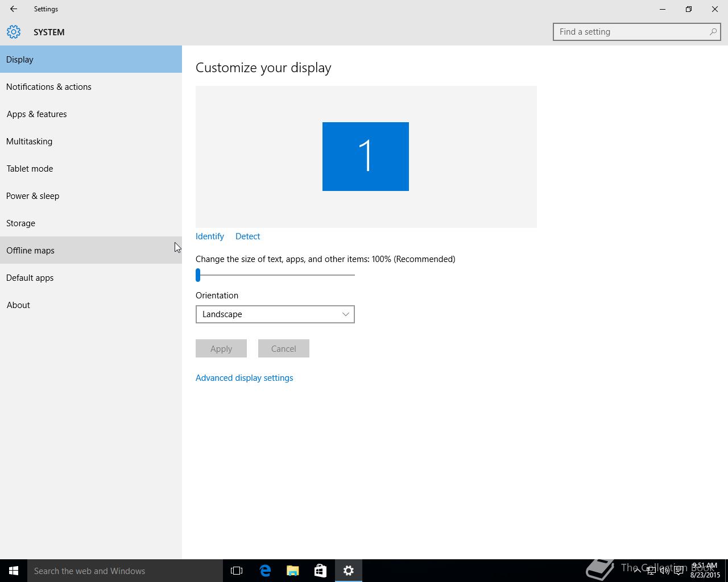Launch Microsoft Edge from the taskbar
Screen dimensions: 728x582
pyautogui.click(x=264, y=571)
